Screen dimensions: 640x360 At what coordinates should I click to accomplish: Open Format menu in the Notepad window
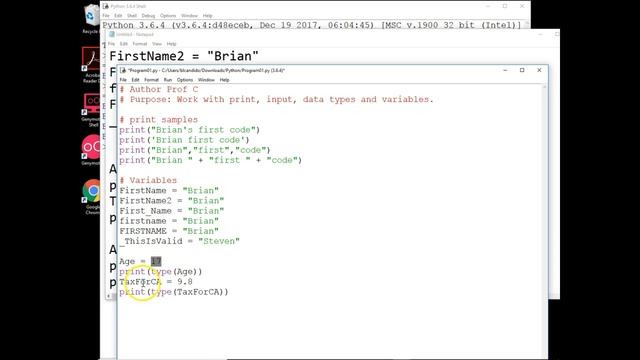pos(140,44)
